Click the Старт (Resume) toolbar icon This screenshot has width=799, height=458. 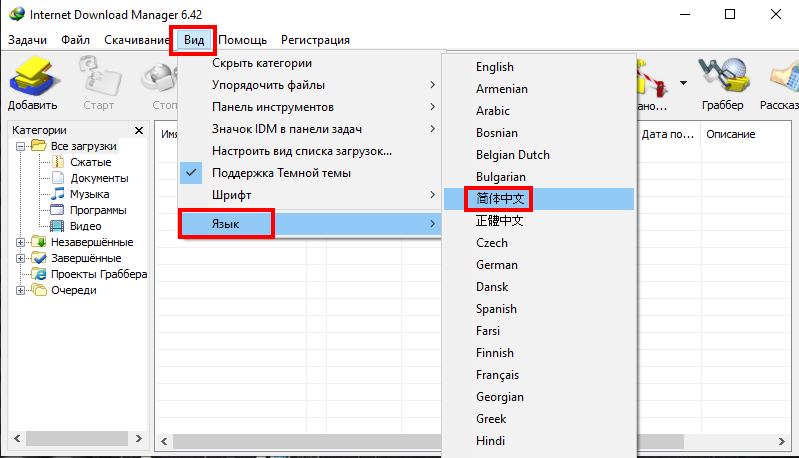tap(96, 80)
